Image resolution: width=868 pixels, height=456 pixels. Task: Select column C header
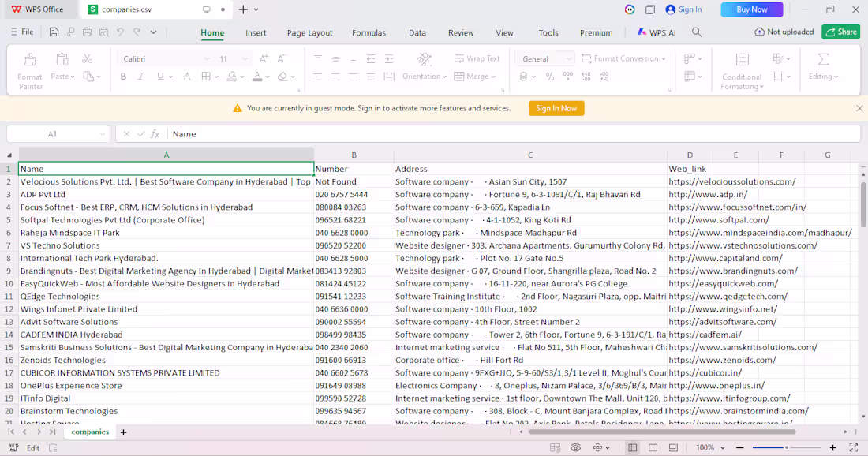[x=529, y=155]
